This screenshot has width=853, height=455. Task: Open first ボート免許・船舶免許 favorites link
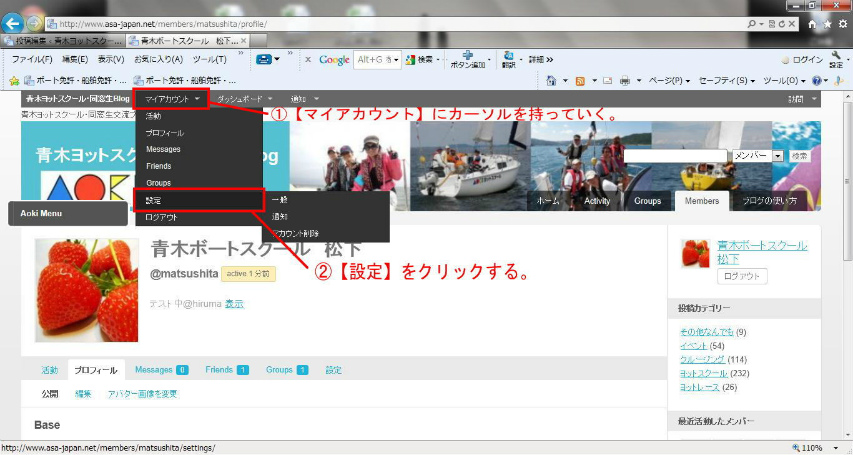pos(75,81)
